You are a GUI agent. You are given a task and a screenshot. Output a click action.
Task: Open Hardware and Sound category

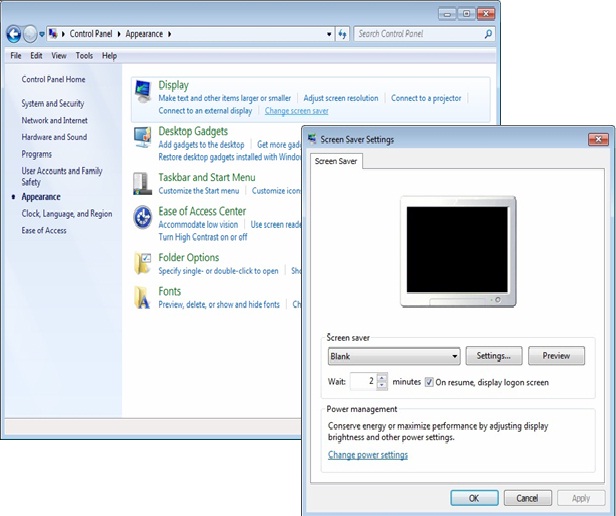pyautogui.click(x=54, y=137)
